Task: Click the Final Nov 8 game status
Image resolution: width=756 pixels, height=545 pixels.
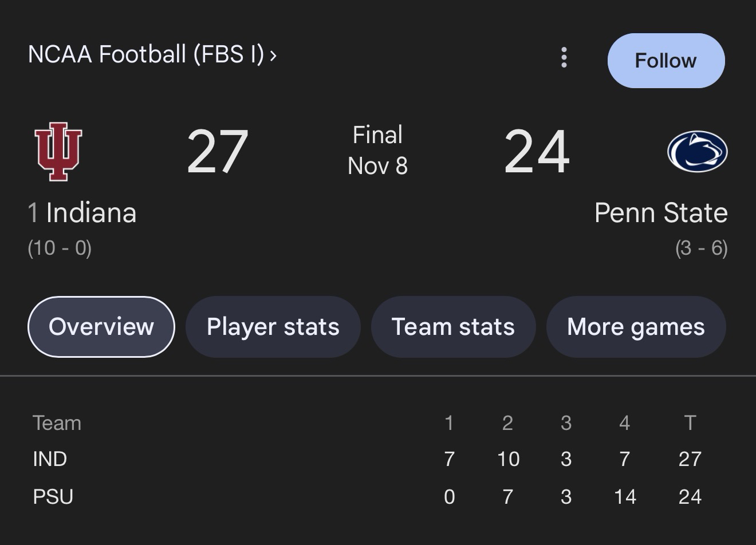Action: (377, 150)
